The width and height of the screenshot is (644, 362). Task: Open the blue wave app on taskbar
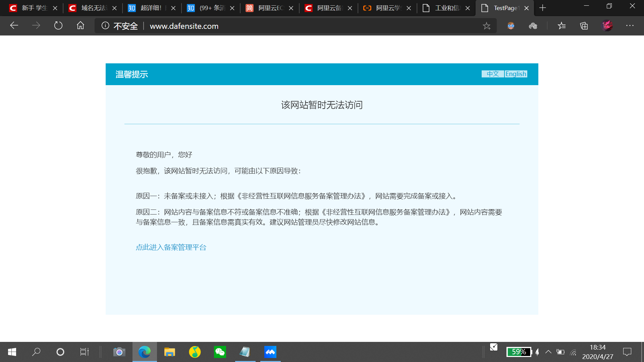[x=270, y=352]
